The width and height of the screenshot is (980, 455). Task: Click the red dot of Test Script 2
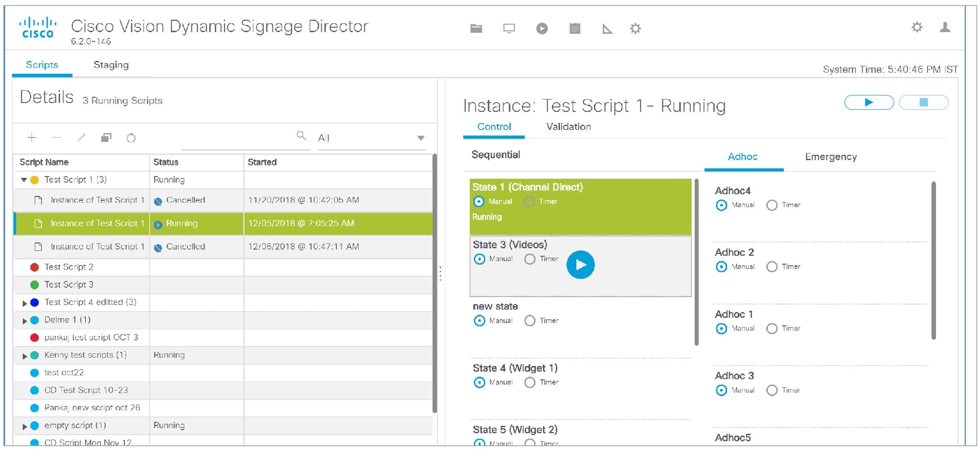(35, 267)
